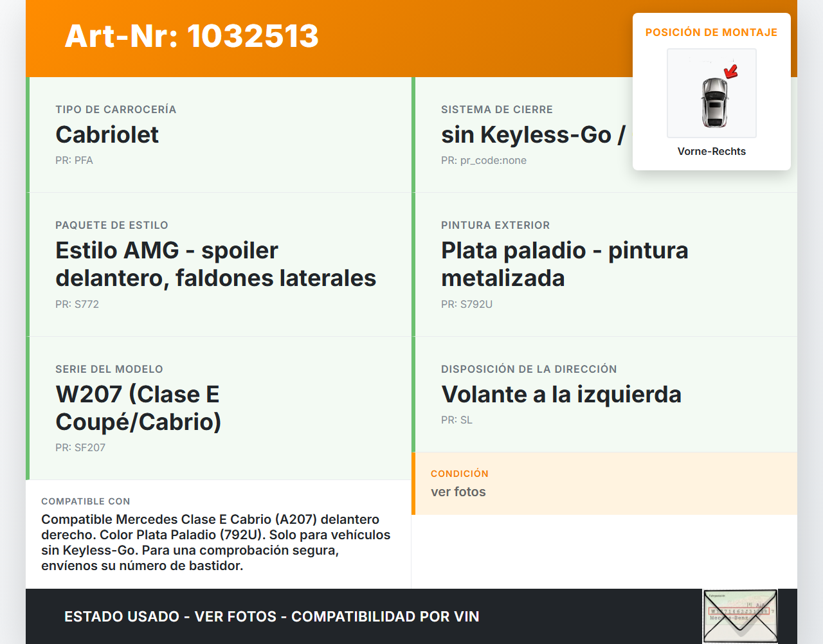Select the COMPATIBLE CON heading
823x644 pixels.
(x=86, y=501)
